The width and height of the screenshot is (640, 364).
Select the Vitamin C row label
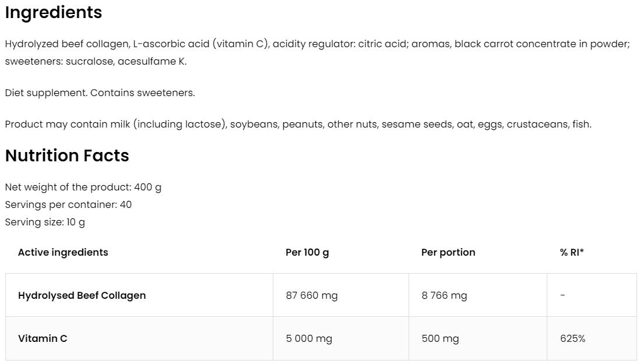click(x=43, y=338)
